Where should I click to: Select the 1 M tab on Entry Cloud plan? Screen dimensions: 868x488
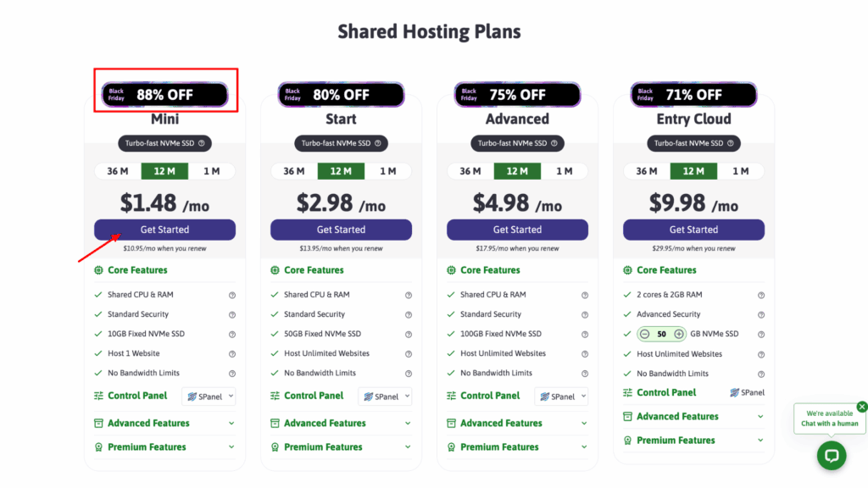(743, 170)
